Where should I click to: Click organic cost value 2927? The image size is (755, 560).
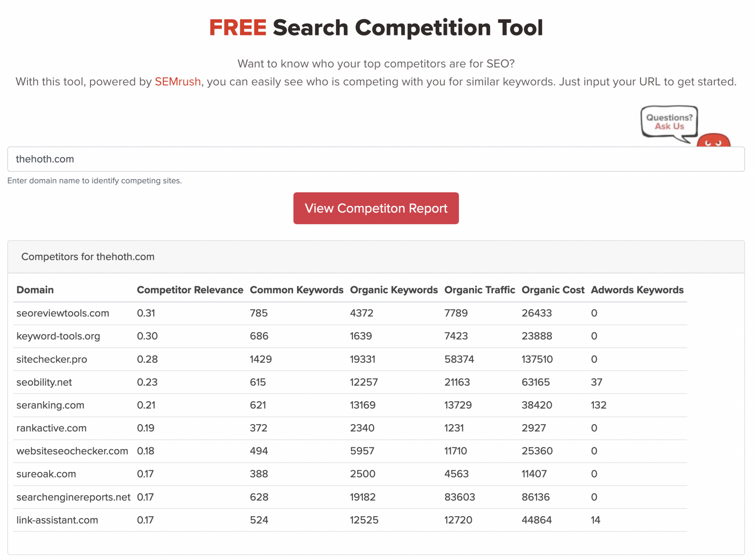pyautogui.click(x=533, y=428)
